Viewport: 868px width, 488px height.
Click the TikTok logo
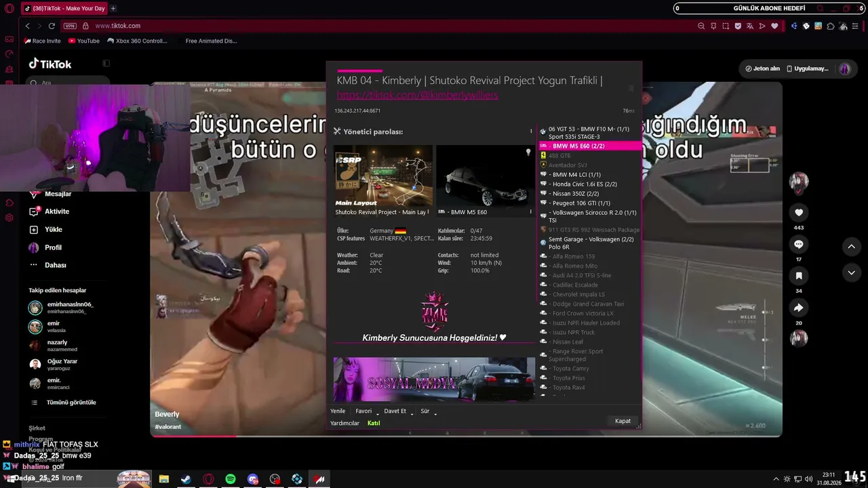point(50,64)
